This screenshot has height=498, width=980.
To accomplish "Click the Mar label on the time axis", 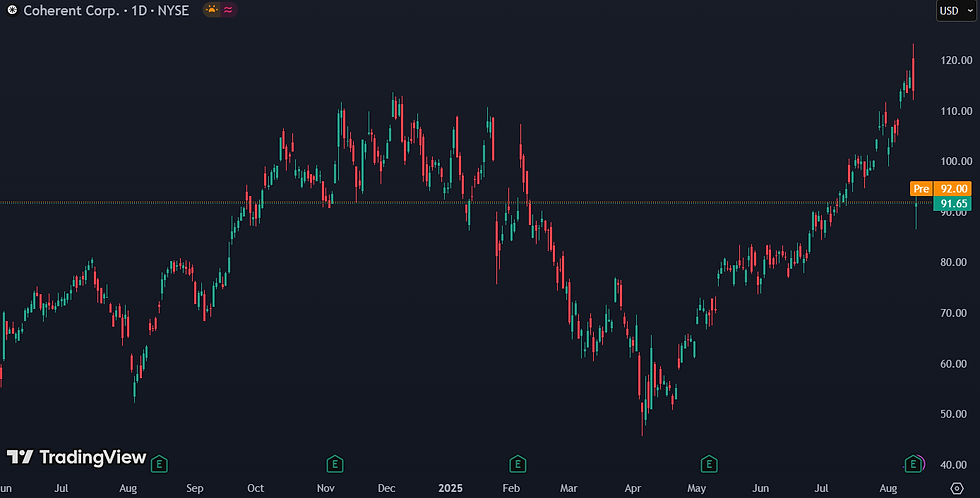I will (569, 488).
